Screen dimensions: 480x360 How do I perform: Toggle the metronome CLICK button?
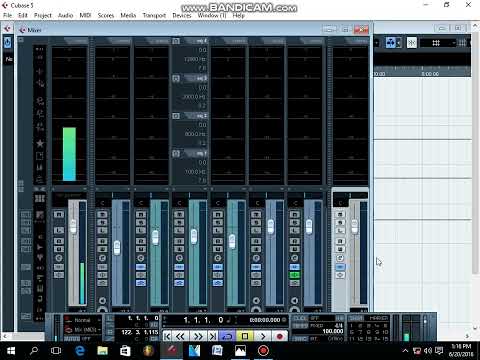(x=300, y=318)
